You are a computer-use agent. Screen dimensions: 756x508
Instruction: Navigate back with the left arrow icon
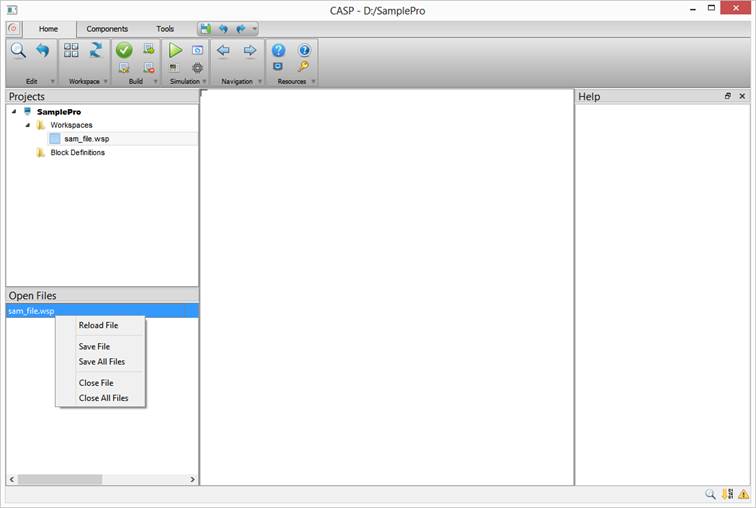[223, 50]
